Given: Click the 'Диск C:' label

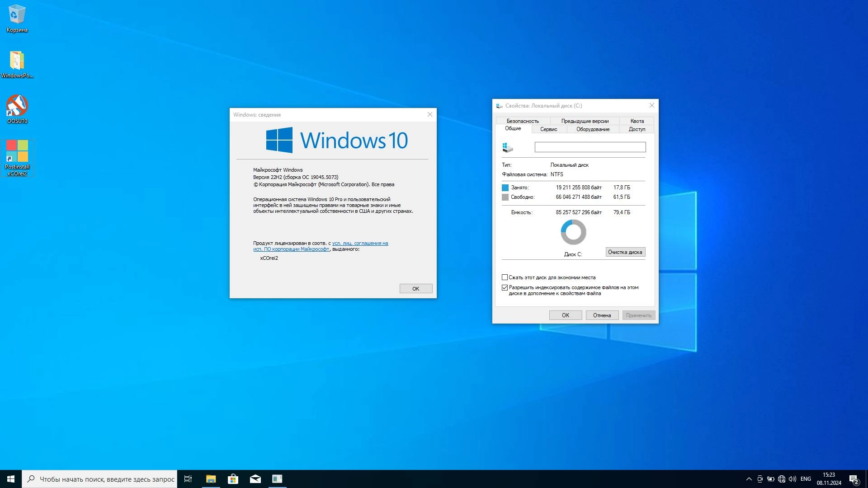Looking at the screenshot, I should 573,254.
